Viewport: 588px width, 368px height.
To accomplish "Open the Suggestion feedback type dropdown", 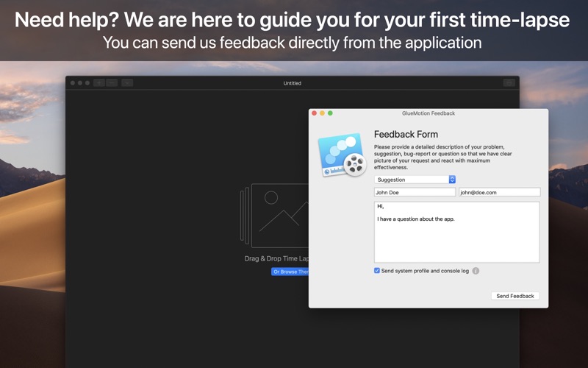I will pos(415,180).
